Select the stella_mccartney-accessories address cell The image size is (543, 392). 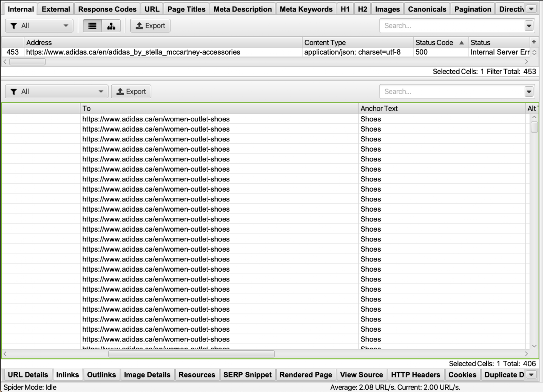click(163, 52)
